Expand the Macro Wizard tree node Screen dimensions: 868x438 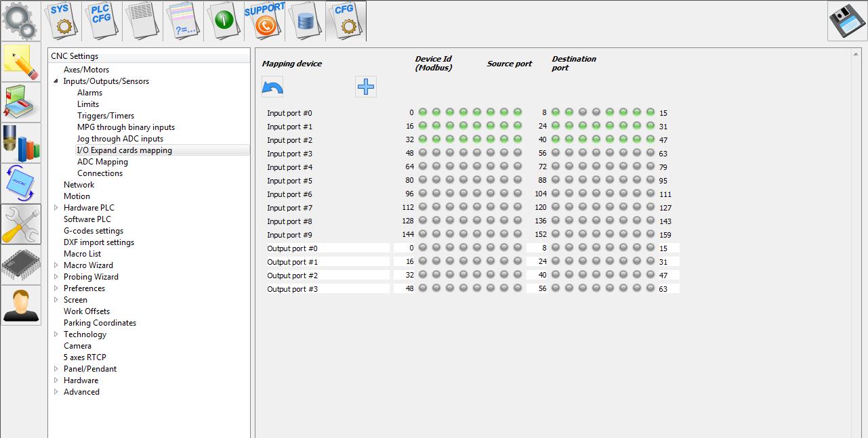tap(56, 265)
